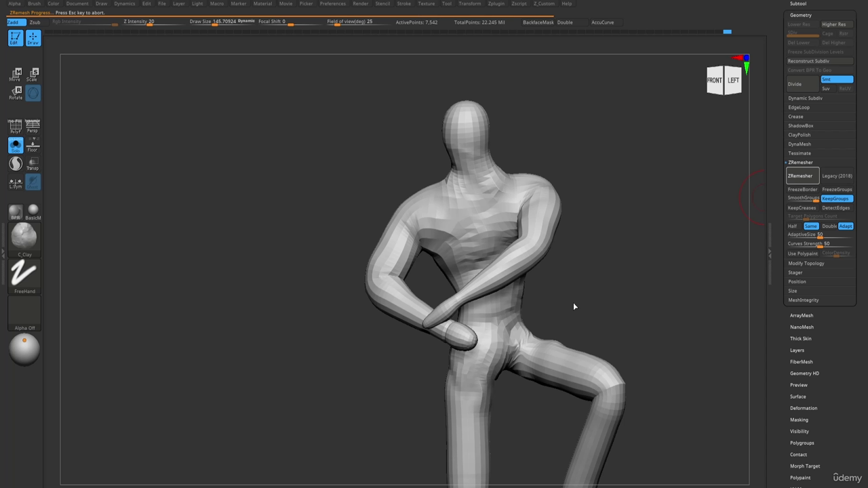Open the FreeHand stroke selector

pyautogui.click(x=24, y=277)
